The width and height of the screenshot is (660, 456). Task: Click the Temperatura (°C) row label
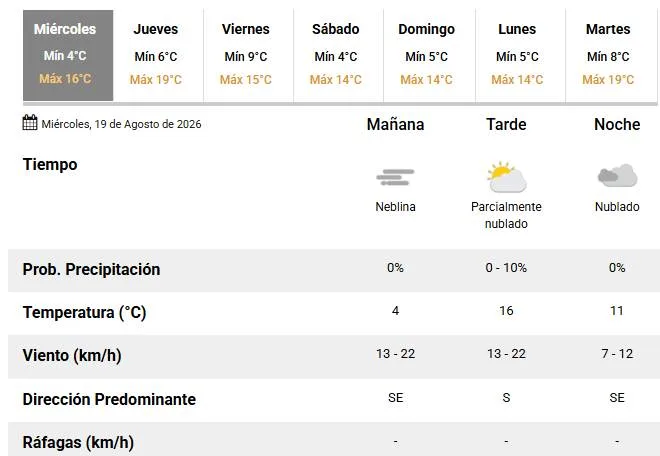84,312
